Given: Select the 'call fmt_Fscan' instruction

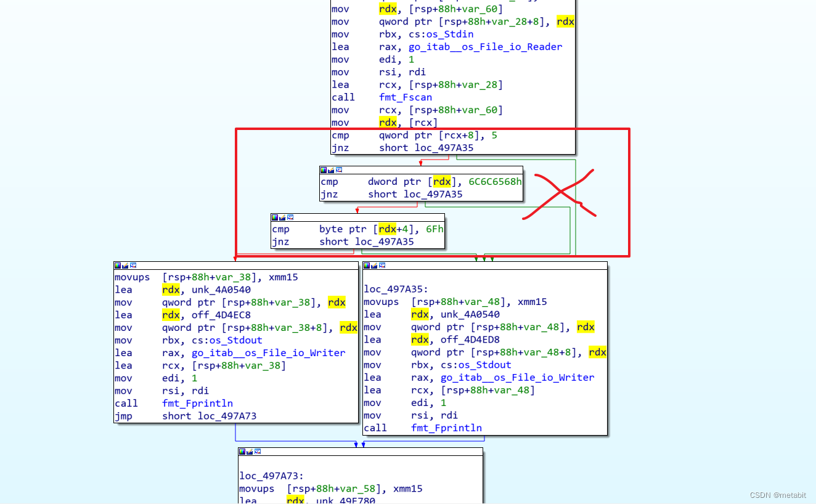Looking at the screenshot, I should click(381, 97).
